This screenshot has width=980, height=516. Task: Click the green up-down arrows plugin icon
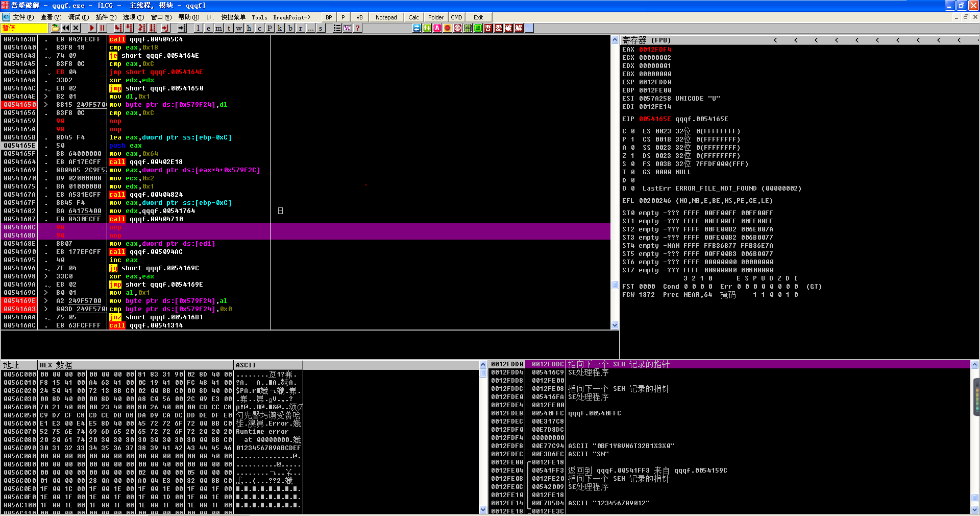click(427, 28)
